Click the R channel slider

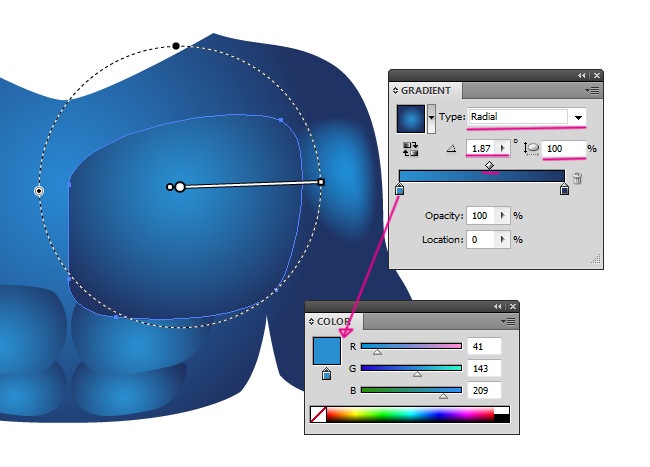click(411, 346)
